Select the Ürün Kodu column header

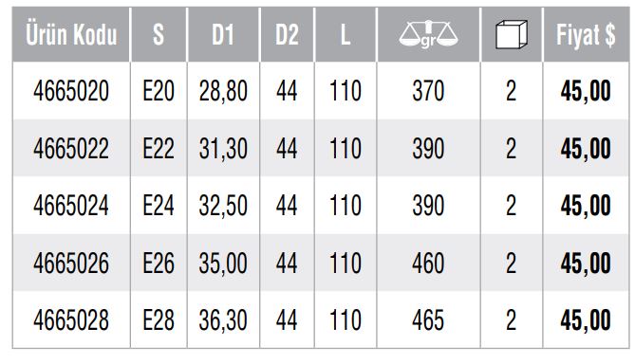tap(71, 34)
